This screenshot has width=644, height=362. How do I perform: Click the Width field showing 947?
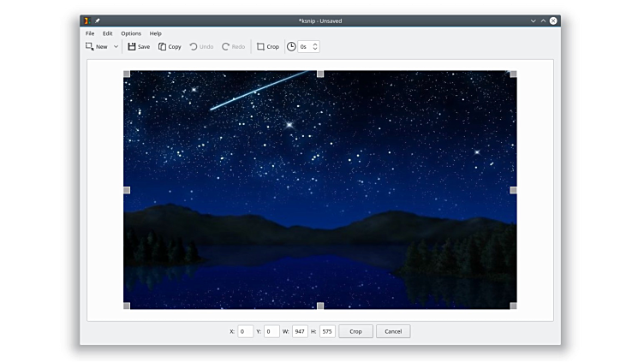(x=300, y=331)
